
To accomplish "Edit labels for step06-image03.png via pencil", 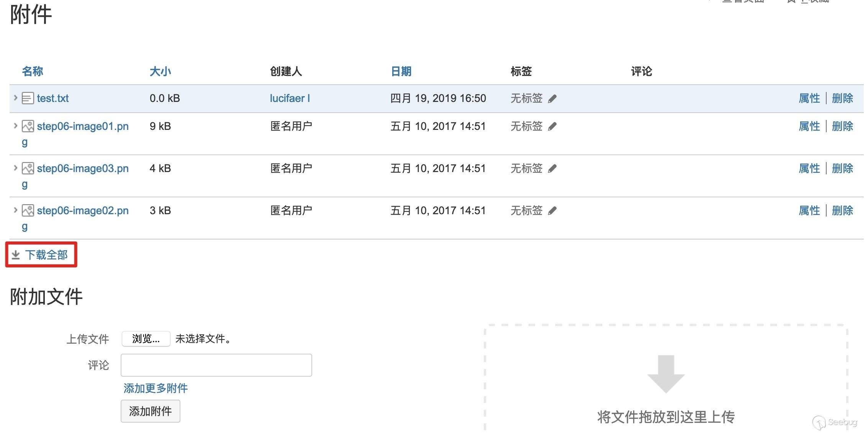I will click(552, 169).
